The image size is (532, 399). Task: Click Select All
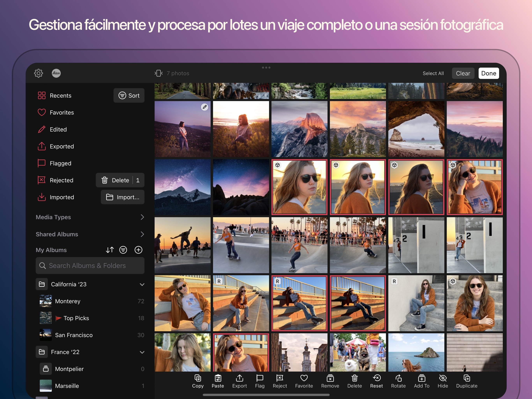coord(433,73)
